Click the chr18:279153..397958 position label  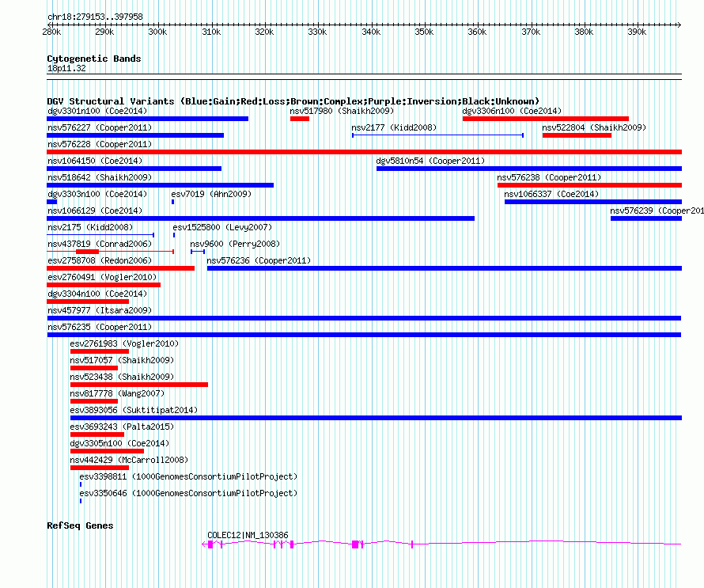95,17
